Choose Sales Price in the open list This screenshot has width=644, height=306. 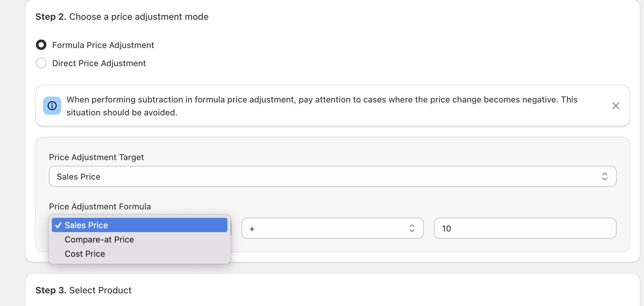click(x=86, y=225)
